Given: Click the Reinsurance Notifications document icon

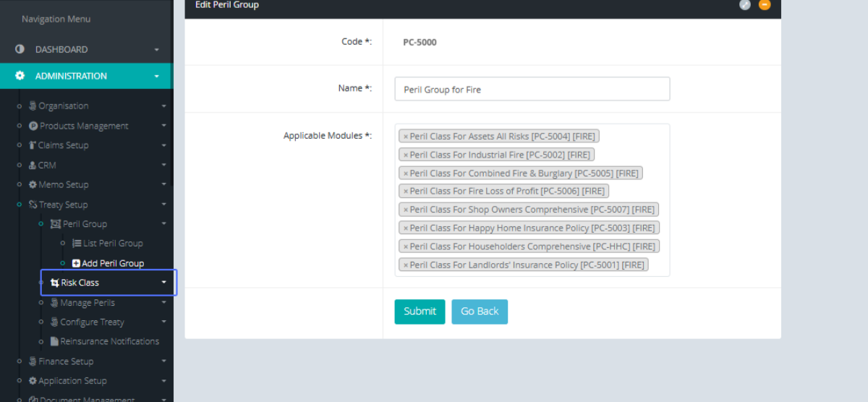Looking at the screenshot, I should [54, 341].
